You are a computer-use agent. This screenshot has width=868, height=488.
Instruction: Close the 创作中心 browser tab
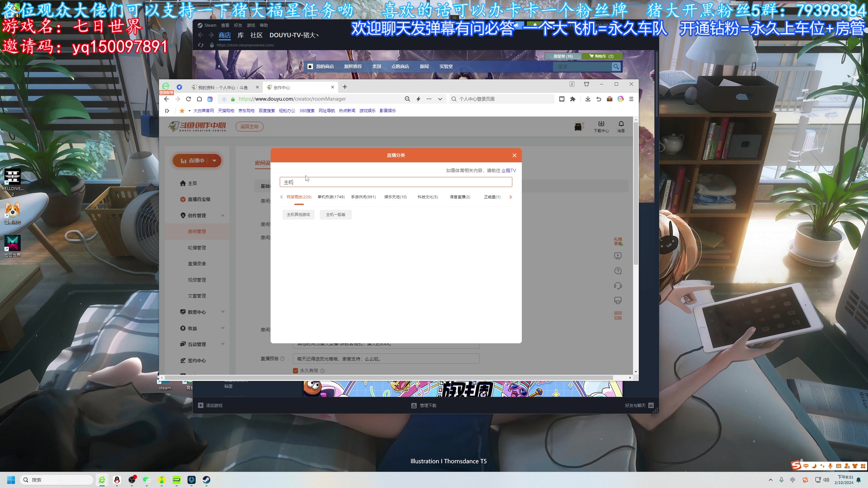(333, 87)
